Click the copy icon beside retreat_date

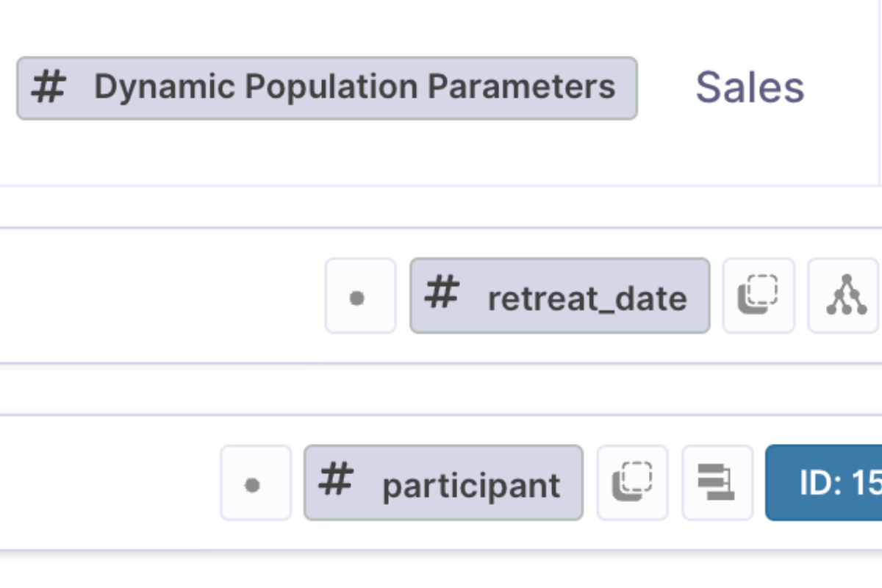pyautogui.click(x=759, y=295)
